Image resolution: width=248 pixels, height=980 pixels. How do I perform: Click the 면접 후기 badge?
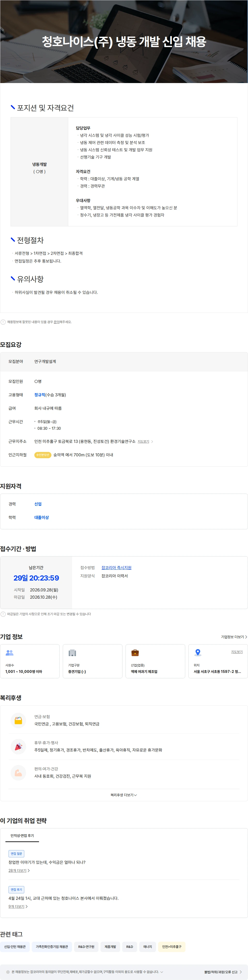click(x=16, y=889)
